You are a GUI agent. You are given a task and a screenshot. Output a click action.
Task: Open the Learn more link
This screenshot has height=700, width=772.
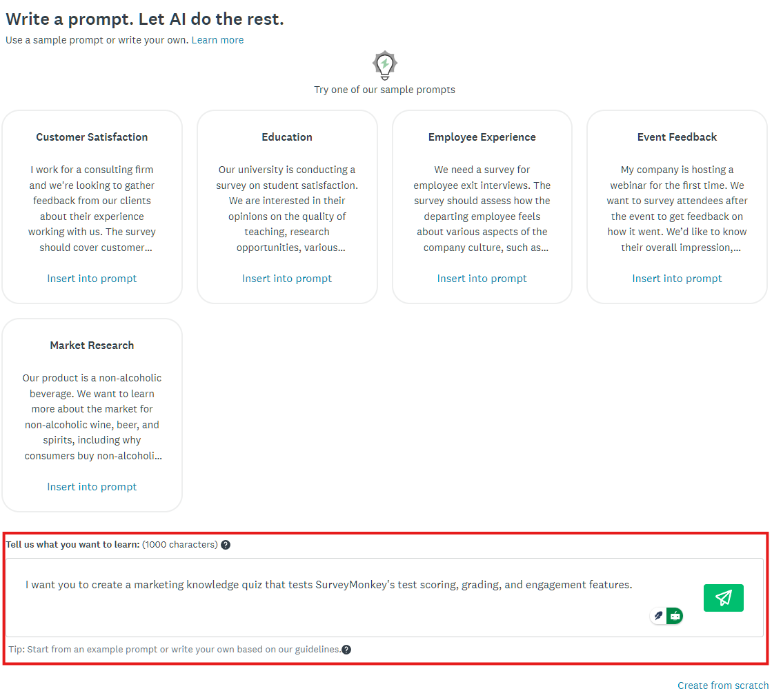pyautogui.click(x=217, y=40)
